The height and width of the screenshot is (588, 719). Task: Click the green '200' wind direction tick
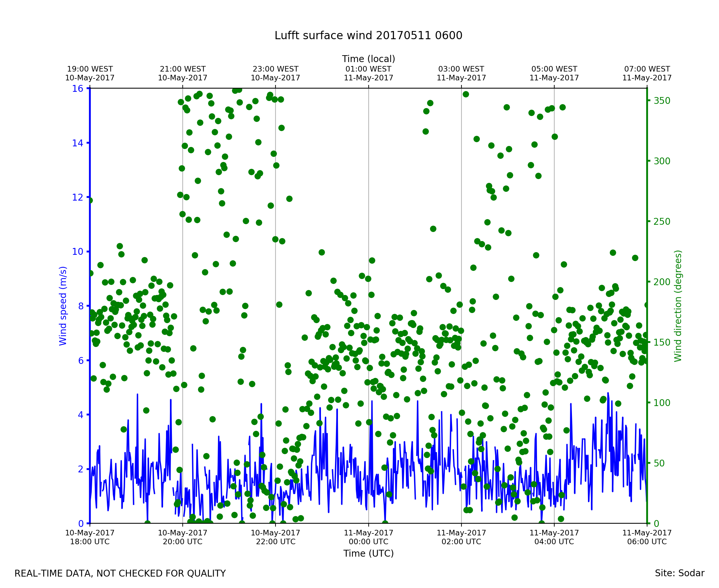point(662,282)
